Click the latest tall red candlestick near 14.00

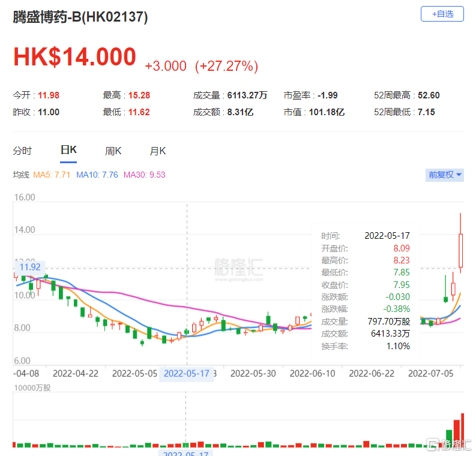[x=460, y=250]
